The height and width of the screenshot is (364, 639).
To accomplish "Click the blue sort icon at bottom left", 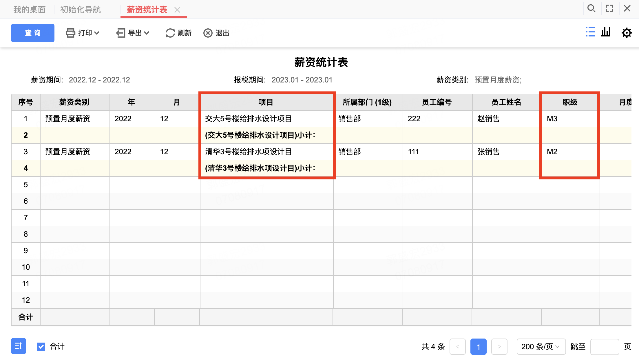I will pyautogui.click(x=19, y=346).
